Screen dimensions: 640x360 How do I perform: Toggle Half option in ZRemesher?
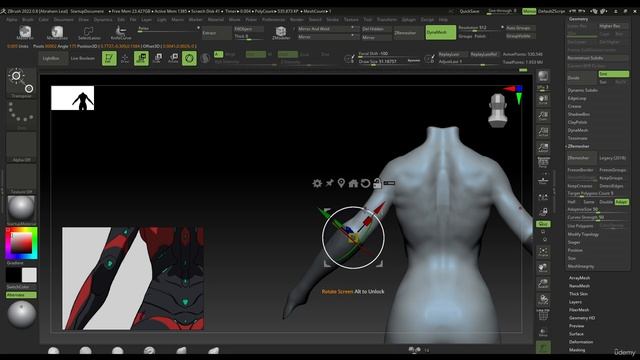(572, 202)
